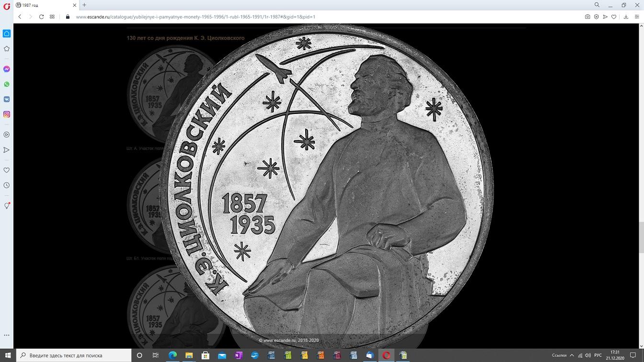Launch Microsoft Edge from the taskbar
644x362 pixels.
[x=172, y=355]
